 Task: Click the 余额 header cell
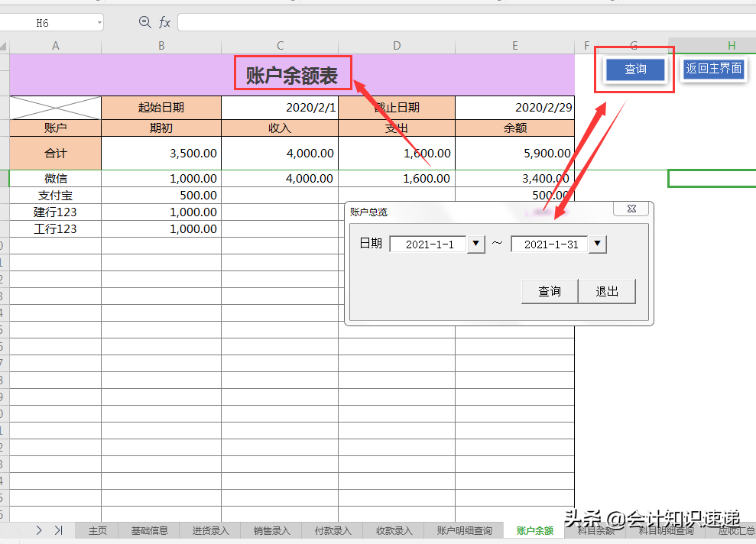(514, 128)
